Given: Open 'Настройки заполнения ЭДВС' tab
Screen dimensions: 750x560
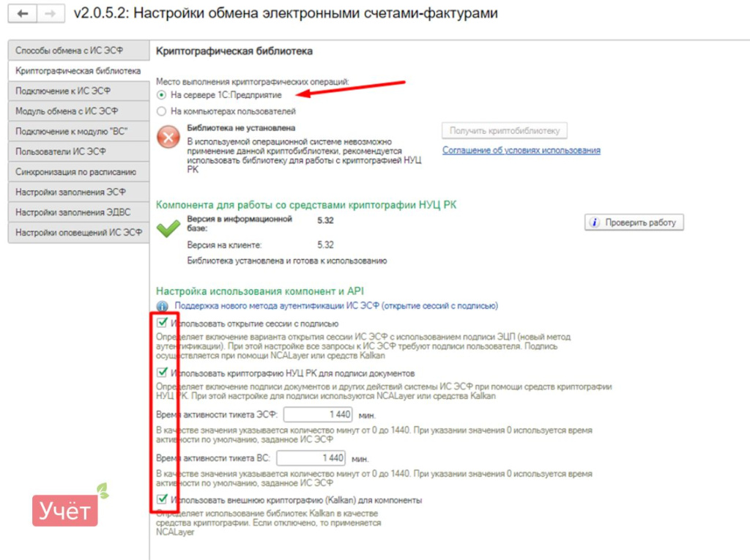Looking at the screenshot, I should (79, 212).
